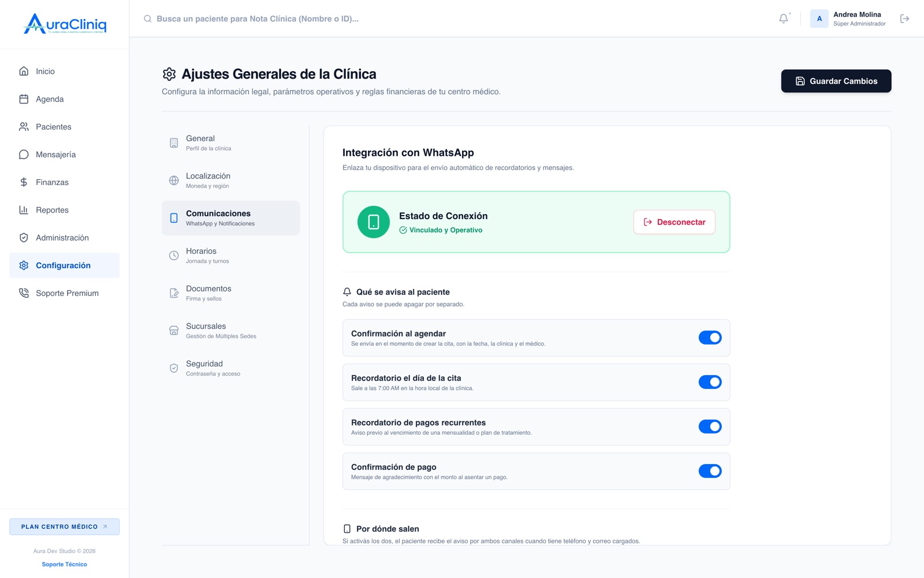Viewport: 924px width, 578px height.
Task: Toggle Recordatorio de pagos recurrentes switch
Action: [710, 427]
